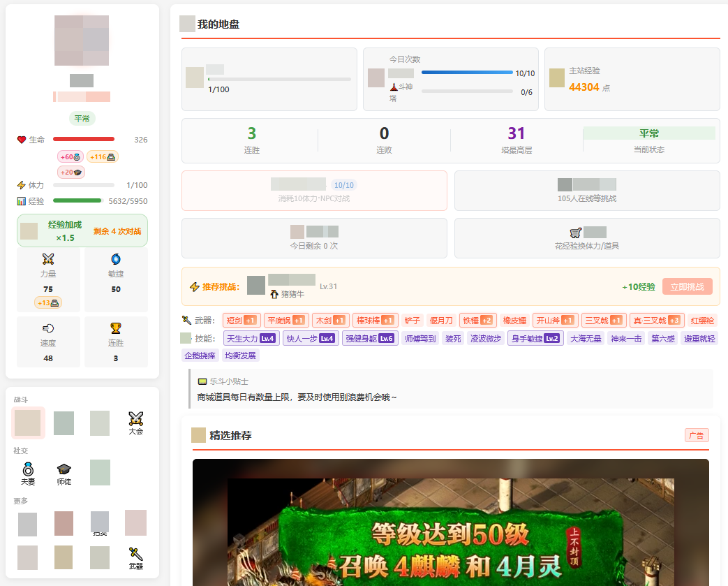This screenshot has height=586, width=728.
Task: Click the 平常 status chip
Action: (82, 119)
